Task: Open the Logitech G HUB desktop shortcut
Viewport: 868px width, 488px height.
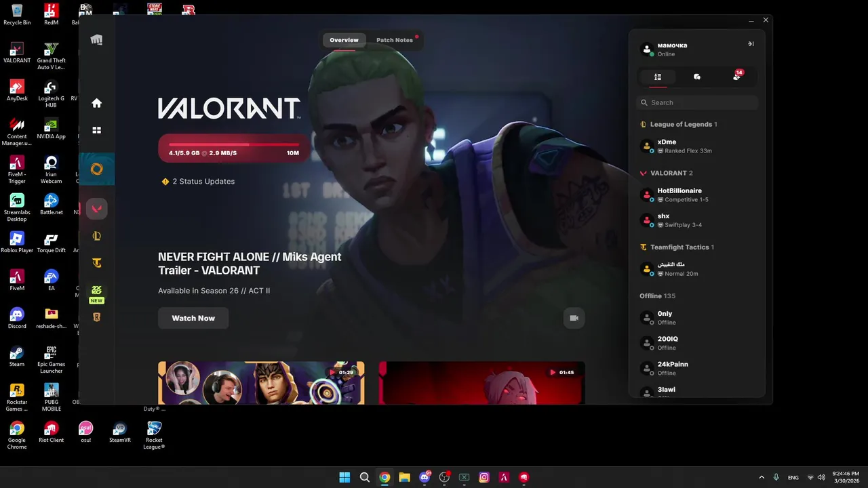Action: [x=51, y=94]
